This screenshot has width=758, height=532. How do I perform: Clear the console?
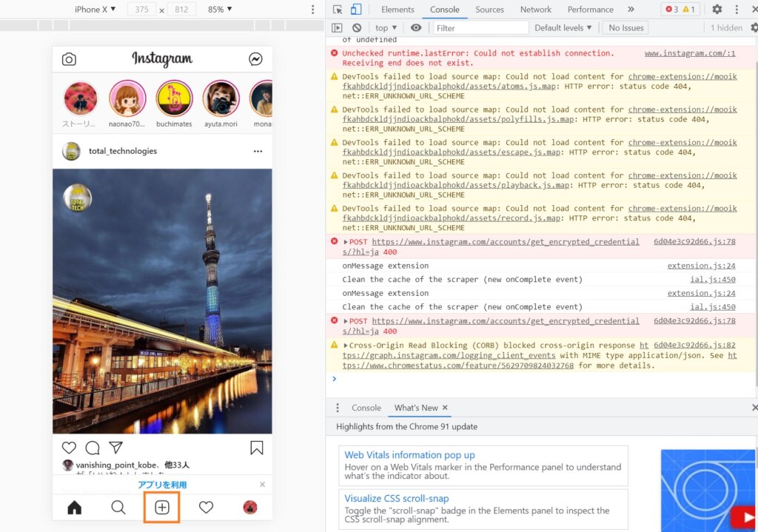tap(357, 28)
